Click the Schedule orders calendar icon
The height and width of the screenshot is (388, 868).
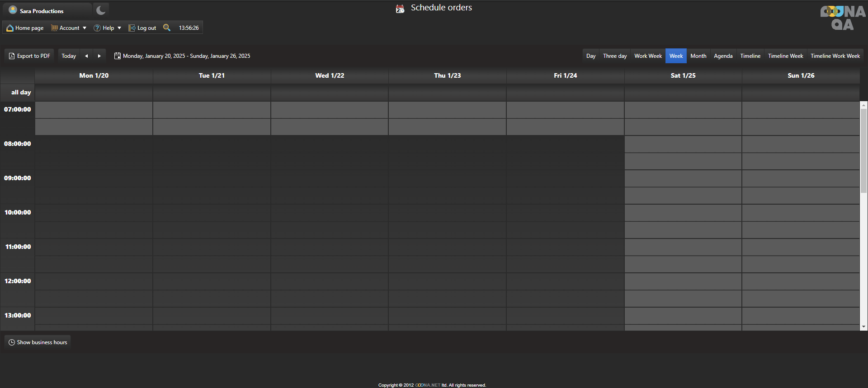tap(400, 9)
